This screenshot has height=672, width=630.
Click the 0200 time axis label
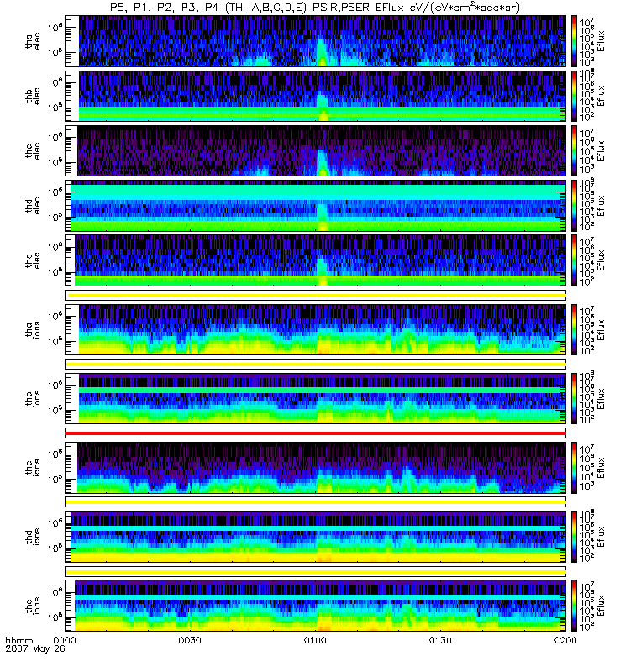[x=565, y=640]
